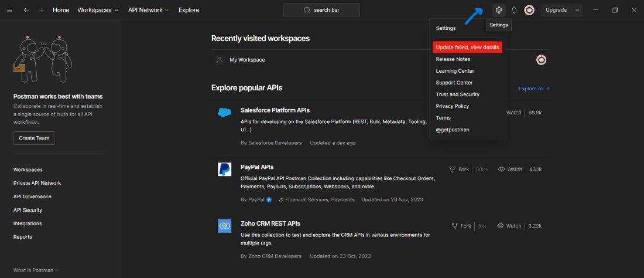Image resolution: width=644 pixels, height=278 pixels.
Task: Click the Create Team button
Action: tap(34, 138)
